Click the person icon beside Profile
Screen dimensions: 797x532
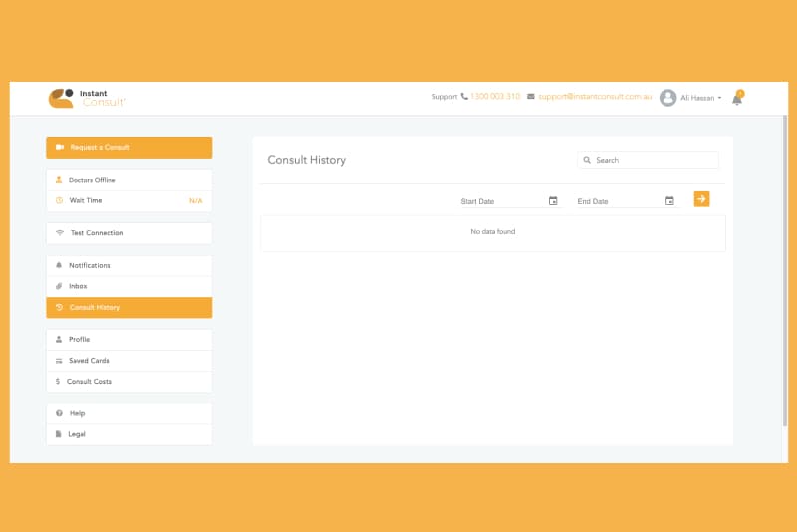pos(59,339)
